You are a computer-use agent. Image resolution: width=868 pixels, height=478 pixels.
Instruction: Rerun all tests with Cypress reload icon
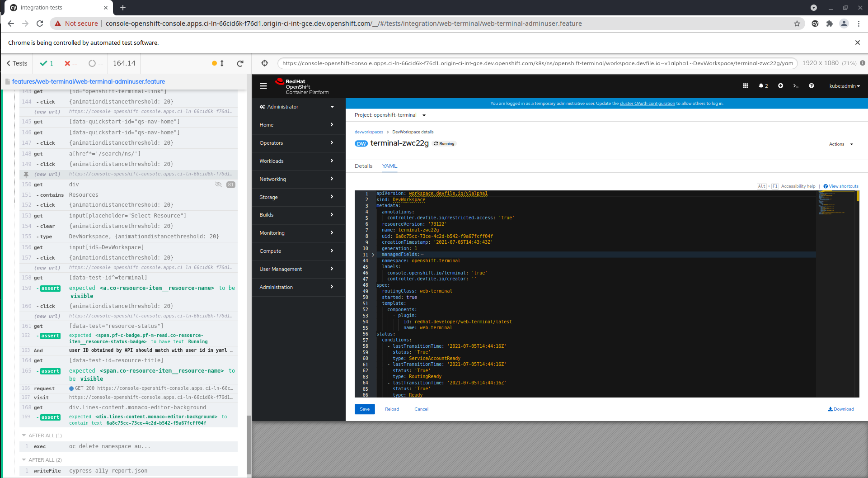(240, 63)
